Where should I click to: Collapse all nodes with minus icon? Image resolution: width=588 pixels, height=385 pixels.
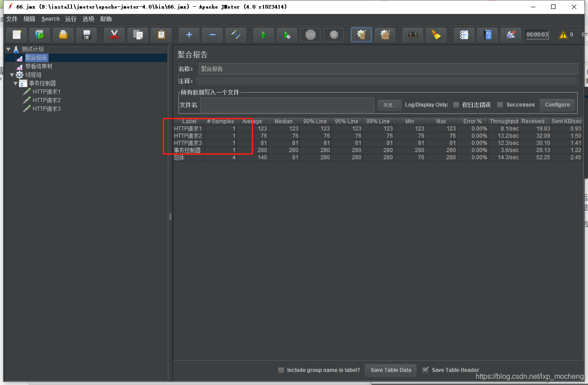[x=213, y=35]
